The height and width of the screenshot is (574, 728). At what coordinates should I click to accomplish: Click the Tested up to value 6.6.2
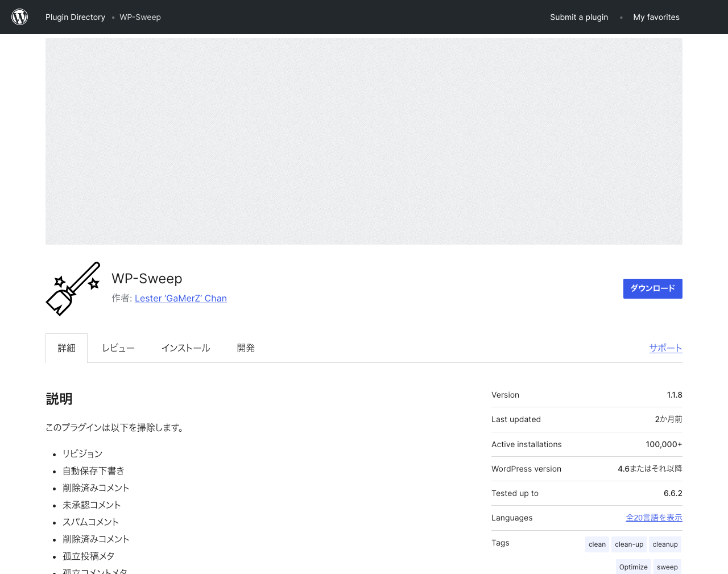click(673, 493)
